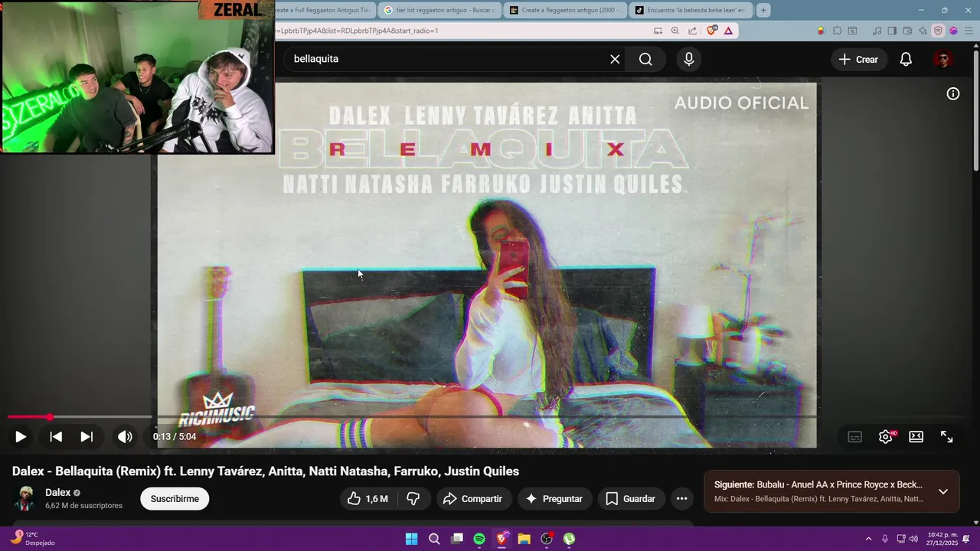Screen dimensions: 980x551
Task: Run YouTube search with magnifier button
Action: coord(645,59)
